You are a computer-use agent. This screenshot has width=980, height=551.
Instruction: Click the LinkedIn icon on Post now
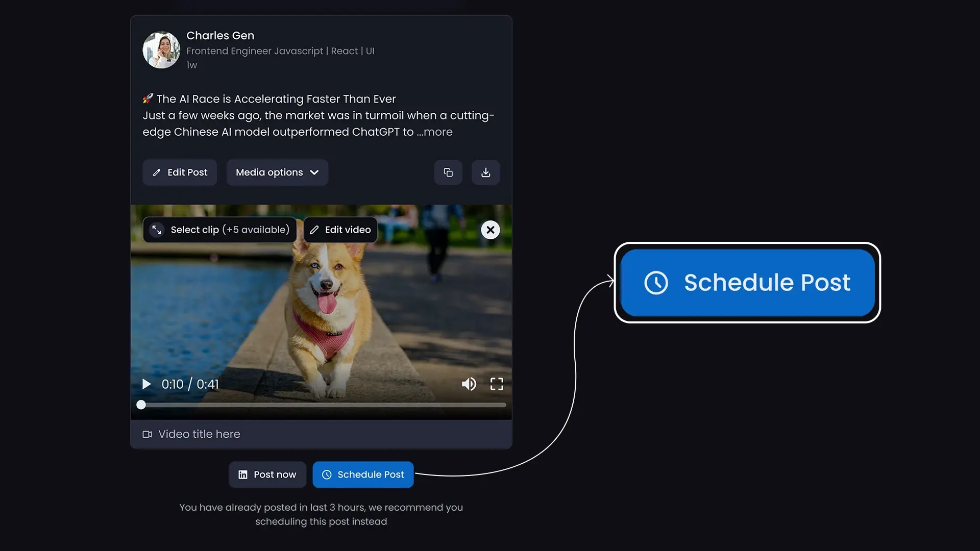(242, 474)
